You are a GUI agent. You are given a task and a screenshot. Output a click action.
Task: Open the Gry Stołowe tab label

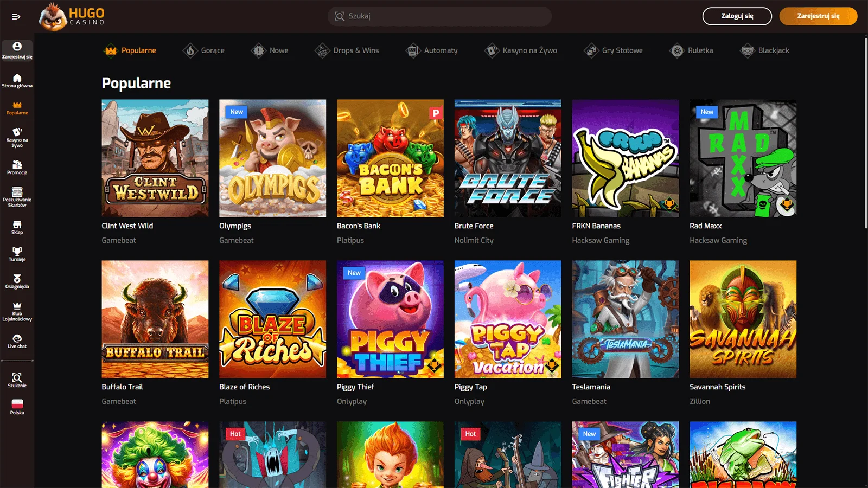[x=622, y=50]
